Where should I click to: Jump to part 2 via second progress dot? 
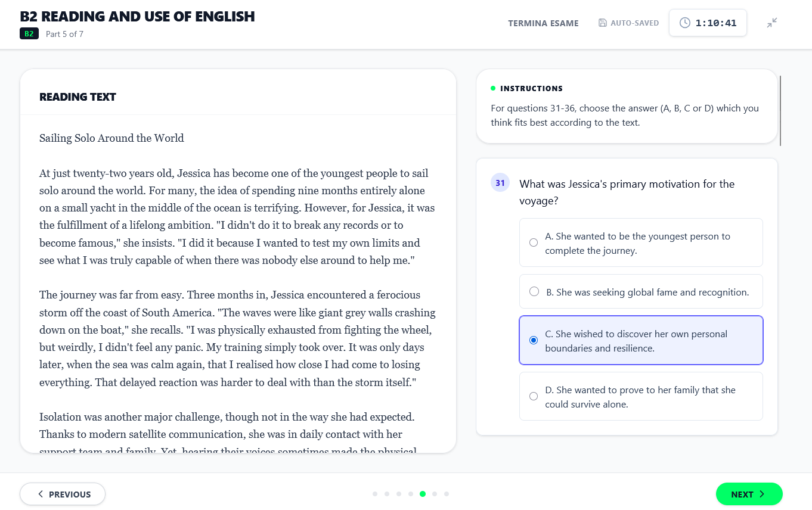pyautogui.click(x=387, y=494)
